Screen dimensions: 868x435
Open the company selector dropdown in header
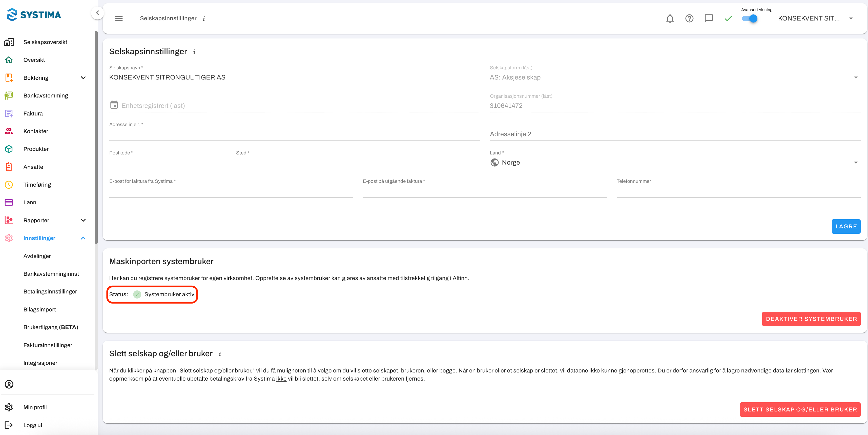pyautogui.click(x=815, y=18)
